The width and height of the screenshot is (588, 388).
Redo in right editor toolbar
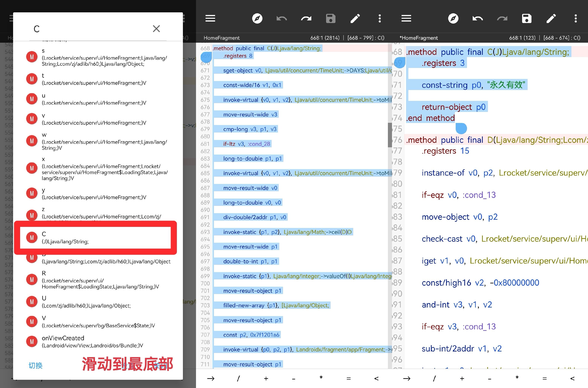pyautogui.click(x=502, y=18)
